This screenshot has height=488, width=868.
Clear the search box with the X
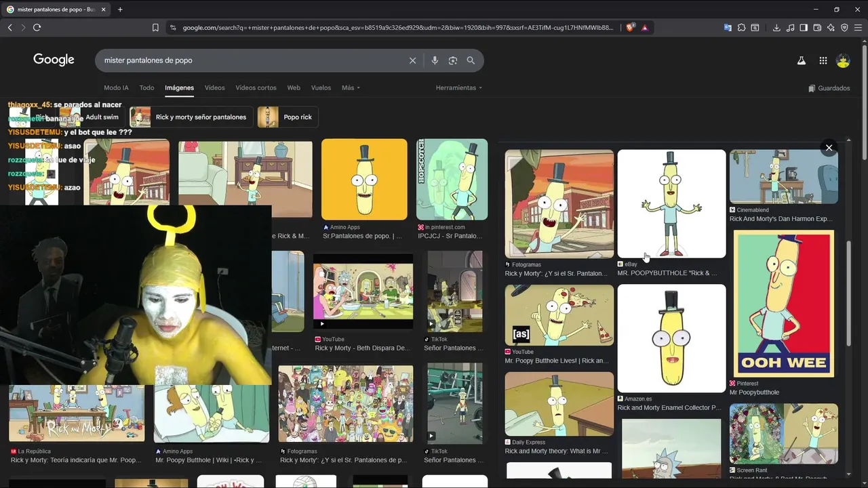[x=412, y=60]
